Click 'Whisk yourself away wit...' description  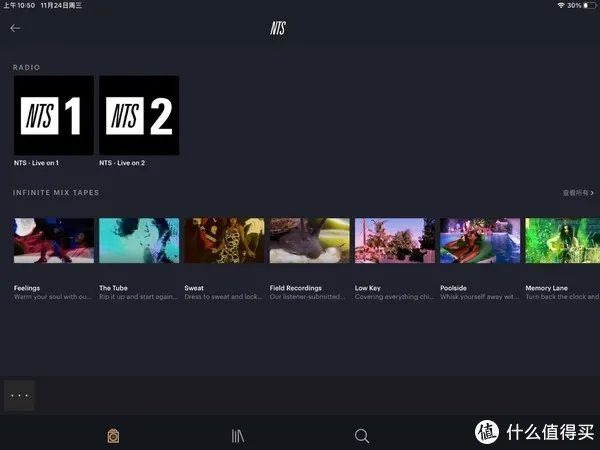[x=479, y=297]
